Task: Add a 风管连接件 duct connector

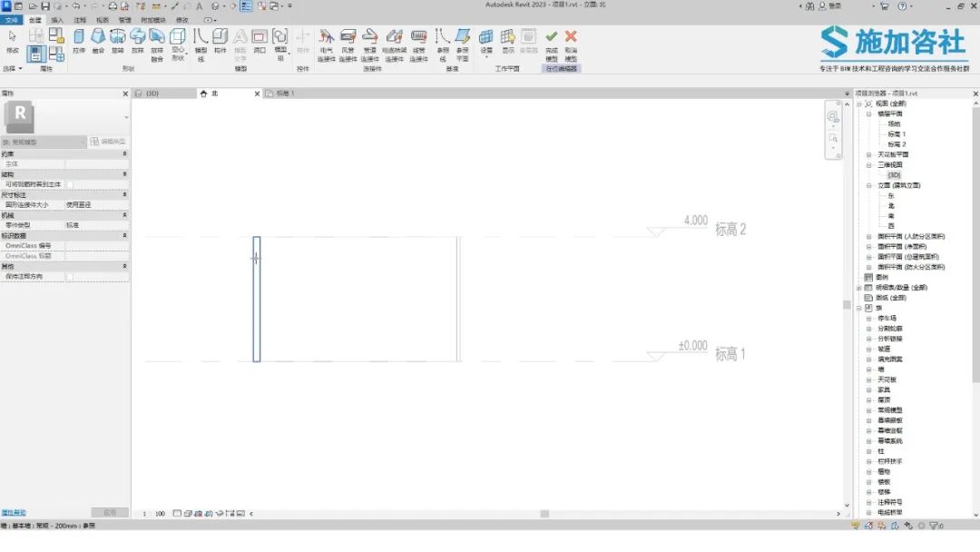Action: (348, 45)
